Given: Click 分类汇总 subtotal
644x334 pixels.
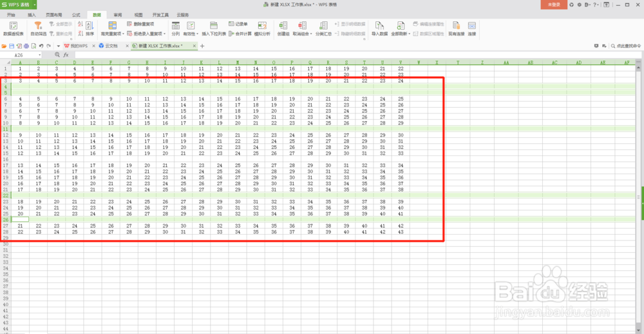Looking at the screenshot, I should point(324,29).
